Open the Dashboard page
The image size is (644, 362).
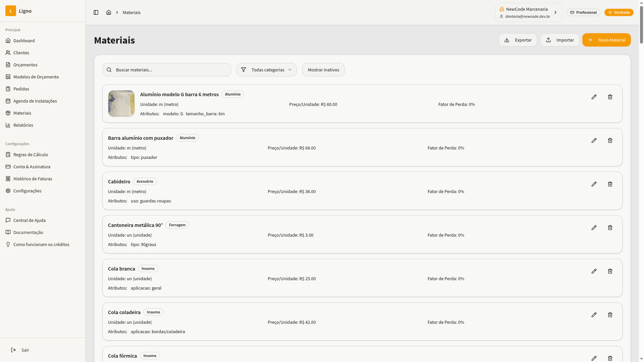point(43,41)
